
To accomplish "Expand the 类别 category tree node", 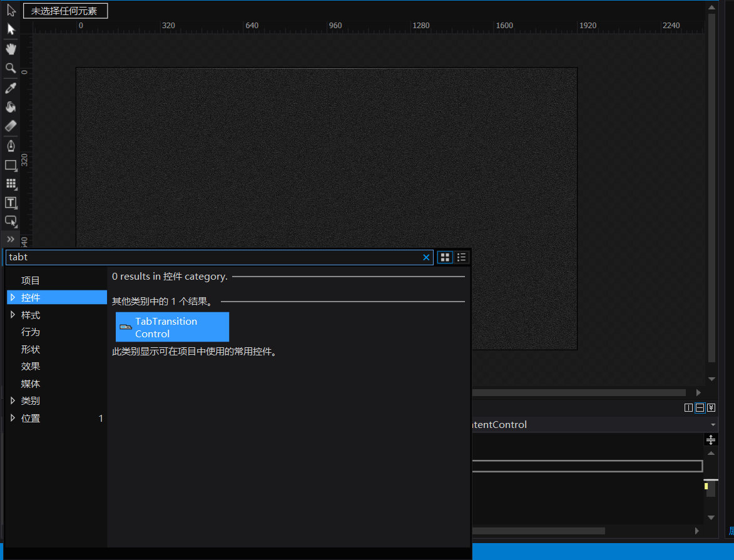I will tap(13, 400).
